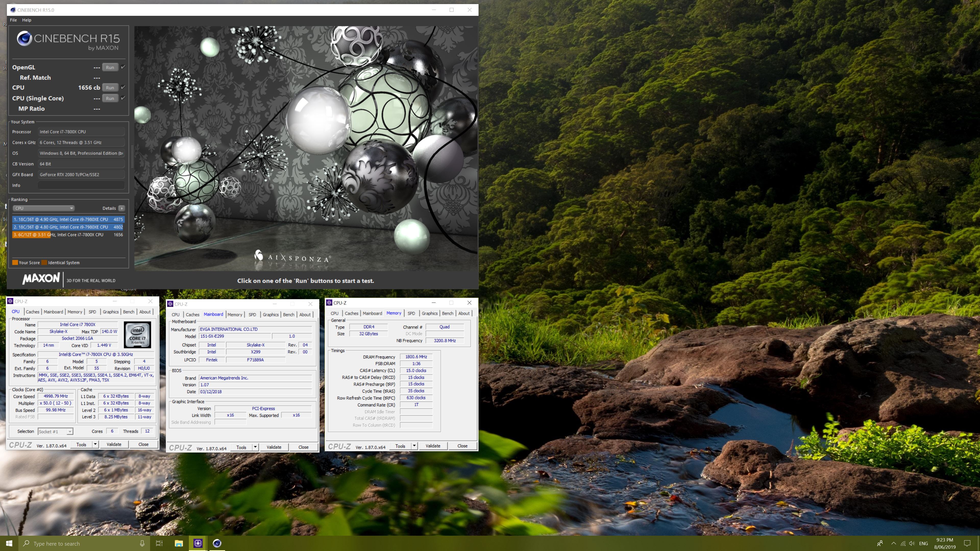Click the Core Speed value 4998.79 MHz
This screenshot has height=551, width=980.
56,396
